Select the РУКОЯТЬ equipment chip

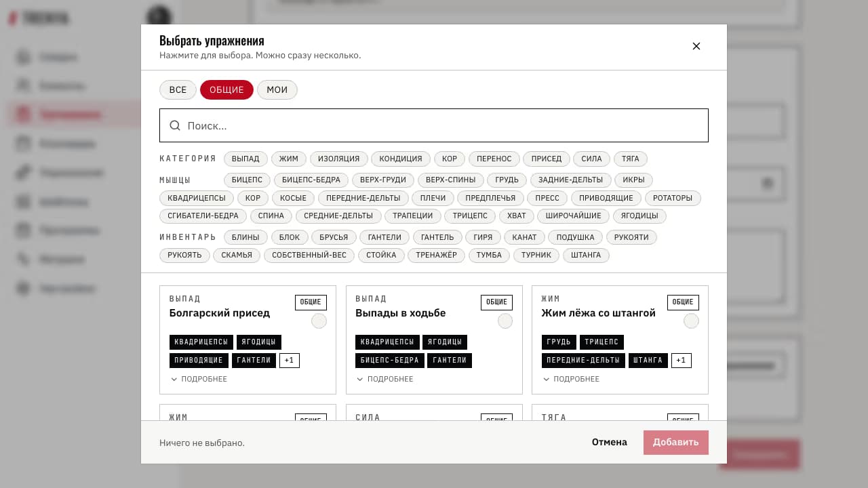click(x=184, y=255)
